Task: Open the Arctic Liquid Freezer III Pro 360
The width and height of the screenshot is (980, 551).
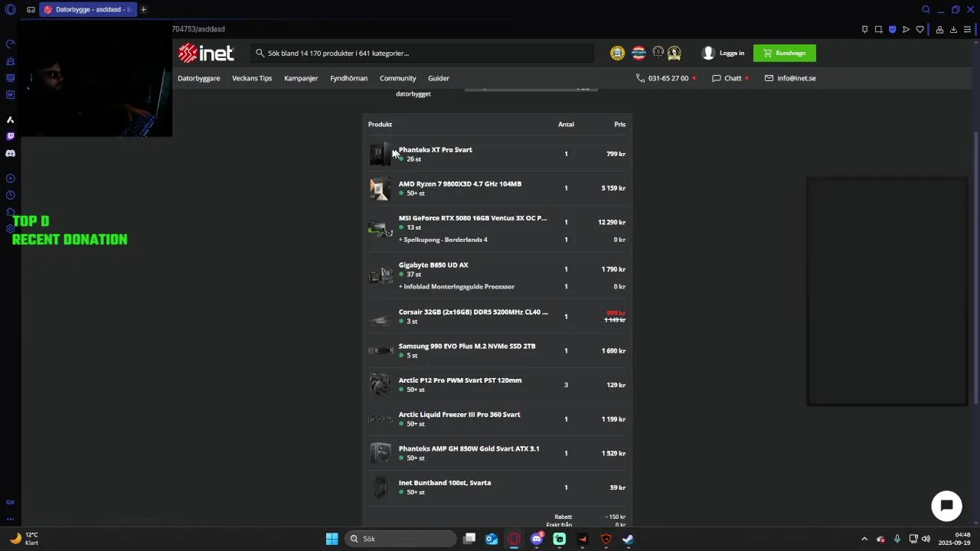Action: click(459, 415)
